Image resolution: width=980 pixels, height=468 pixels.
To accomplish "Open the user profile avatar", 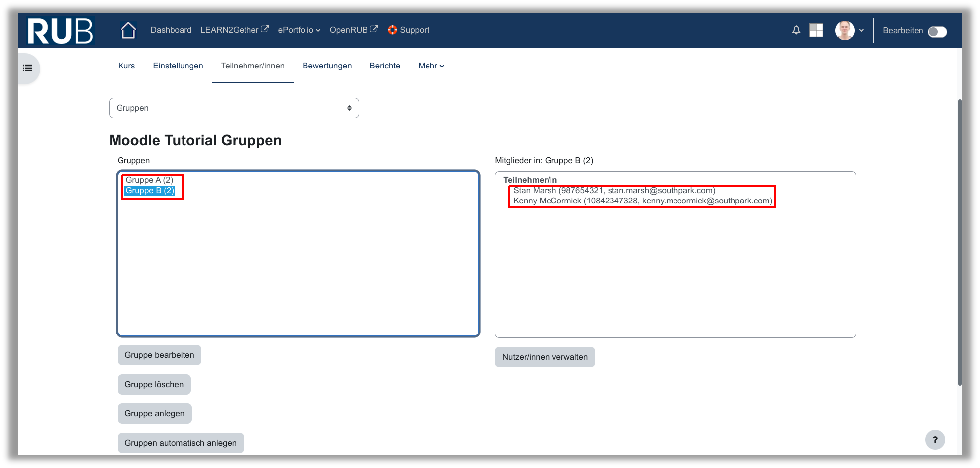I will tap(845, 30).
